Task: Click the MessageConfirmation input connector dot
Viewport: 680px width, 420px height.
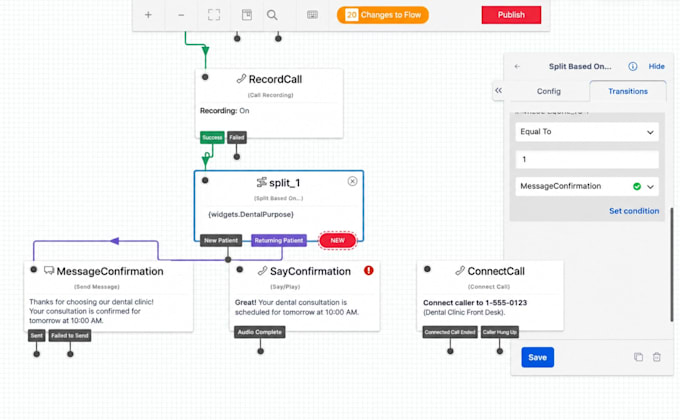Action: click(x=33, y=269)
